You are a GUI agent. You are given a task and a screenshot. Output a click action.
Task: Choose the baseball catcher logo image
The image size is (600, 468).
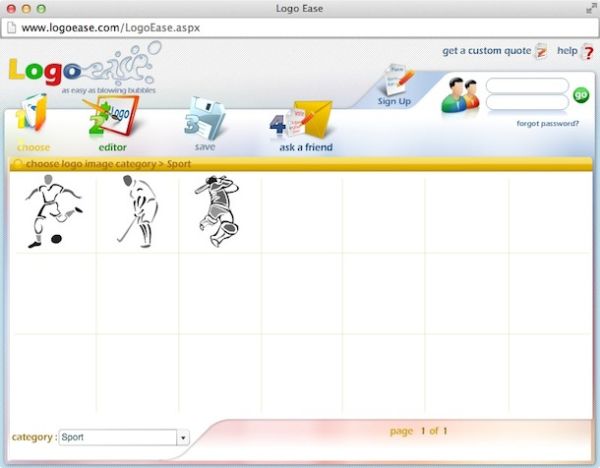[x=218, y=210]
